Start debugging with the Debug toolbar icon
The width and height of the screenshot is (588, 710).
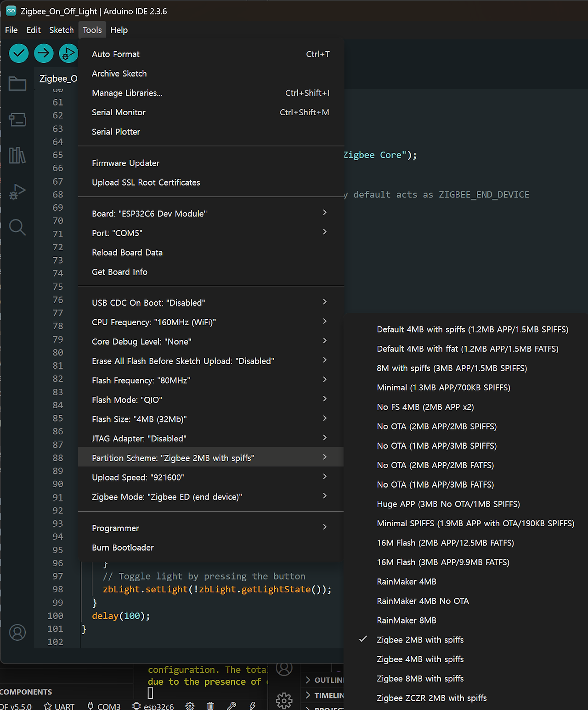68,53
